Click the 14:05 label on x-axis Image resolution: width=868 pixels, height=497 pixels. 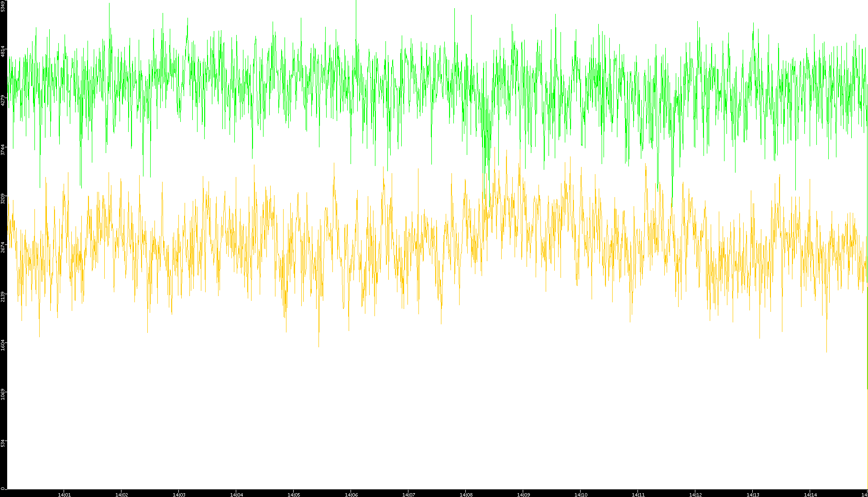[x=294, y=495]
